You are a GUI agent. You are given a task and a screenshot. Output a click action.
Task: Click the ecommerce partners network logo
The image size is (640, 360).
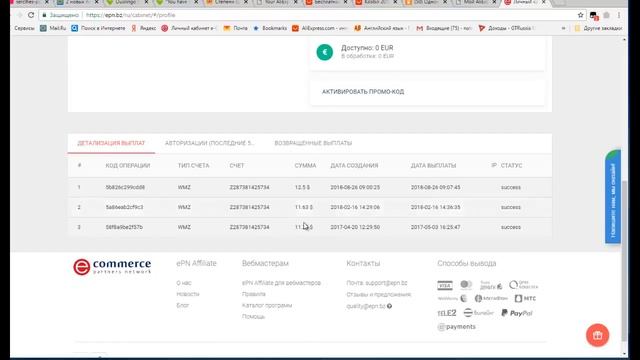(x=112, y=267)
